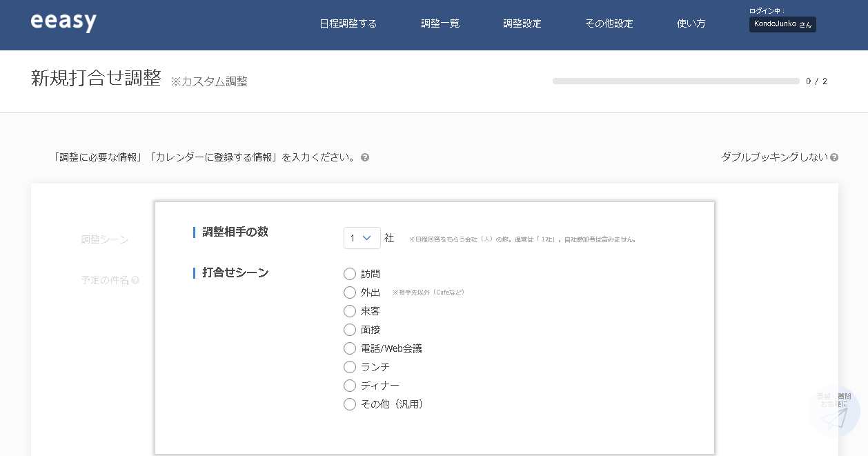Pick the ランチ meeting scene
Screen dimensions: 868x456
pos(350,367)
